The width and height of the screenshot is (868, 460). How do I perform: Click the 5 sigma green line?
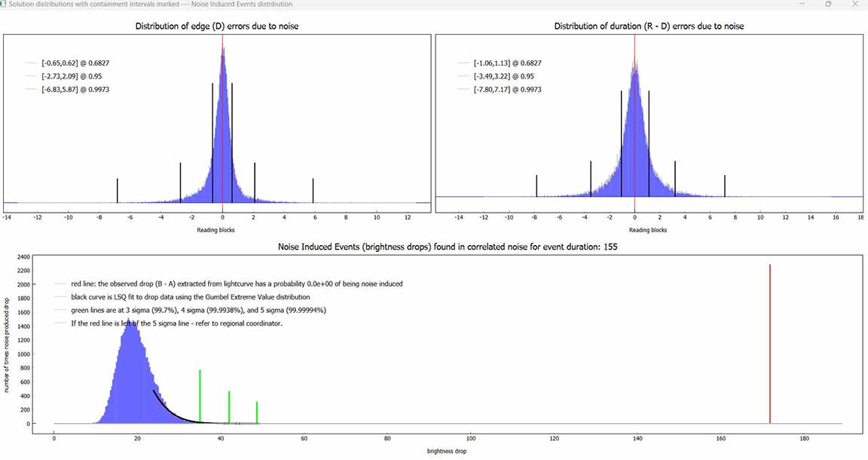(257, 412)
